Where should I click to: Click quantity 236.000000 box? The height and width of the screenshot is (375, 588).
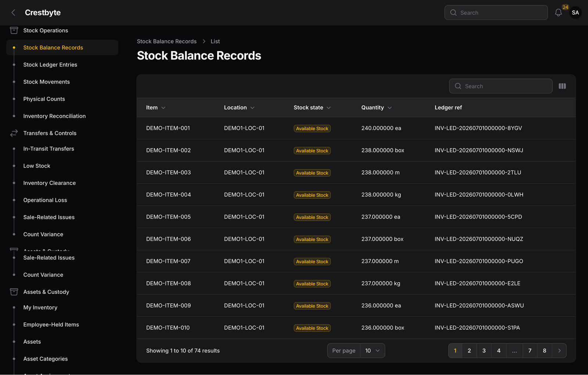tap(383, 328)
